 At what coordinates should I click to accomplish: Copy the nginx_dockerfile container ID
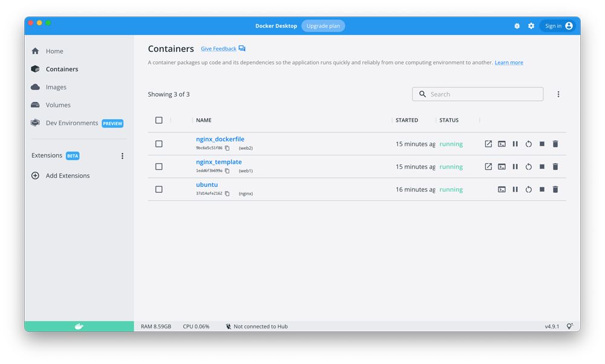(x=227, y=148)
